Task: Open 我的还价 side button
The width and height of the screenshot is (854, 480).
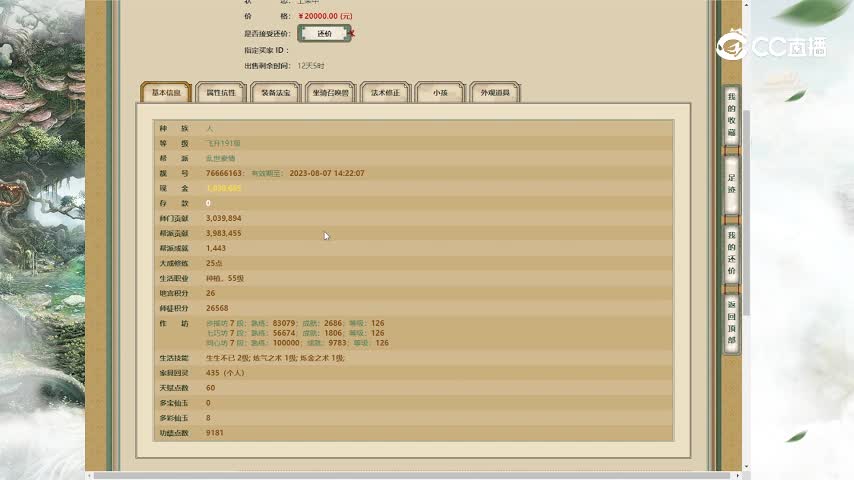Action: pyautogui.click(x=731, y=252)
